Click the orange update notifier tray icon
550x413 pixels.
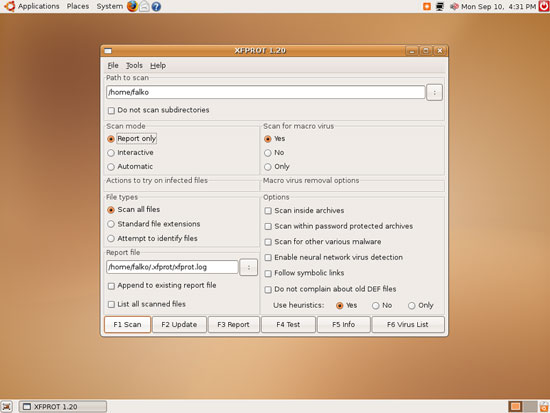(427, 6)
